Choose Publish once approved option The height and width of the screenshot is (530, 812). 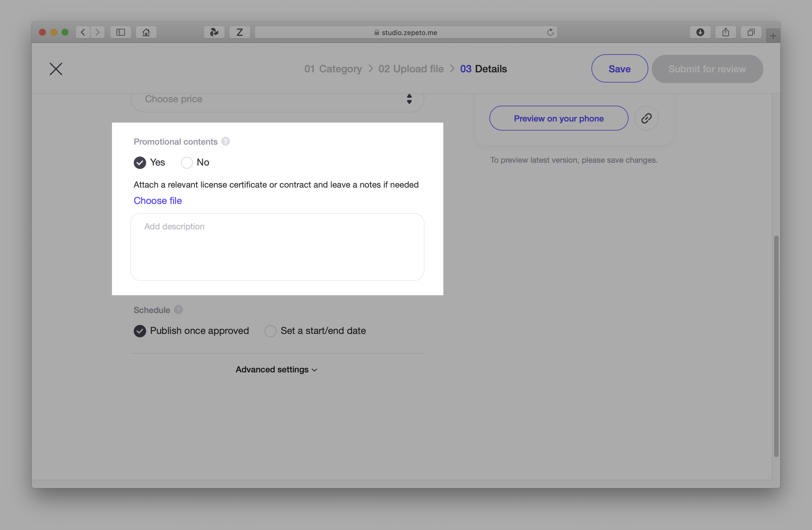click(140, 331)
